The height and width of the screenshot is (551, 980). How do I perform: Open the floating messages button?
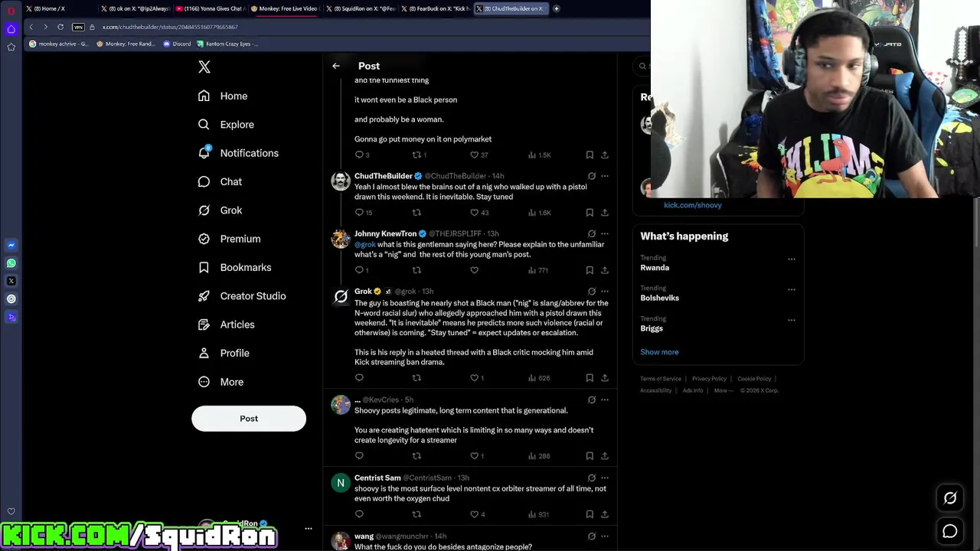(950, 531)
